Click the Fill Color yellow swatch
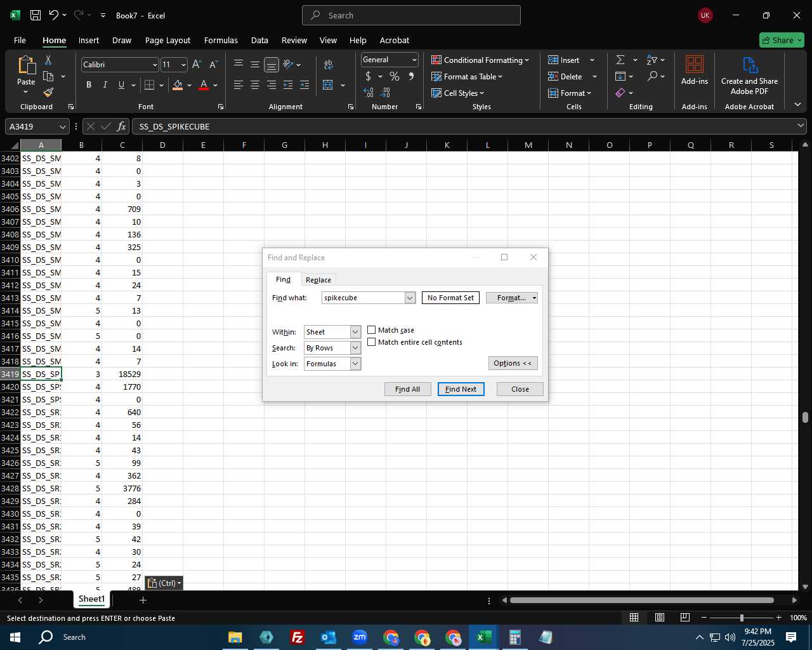This screenshot has height=650, width=812. pos(178,85)
